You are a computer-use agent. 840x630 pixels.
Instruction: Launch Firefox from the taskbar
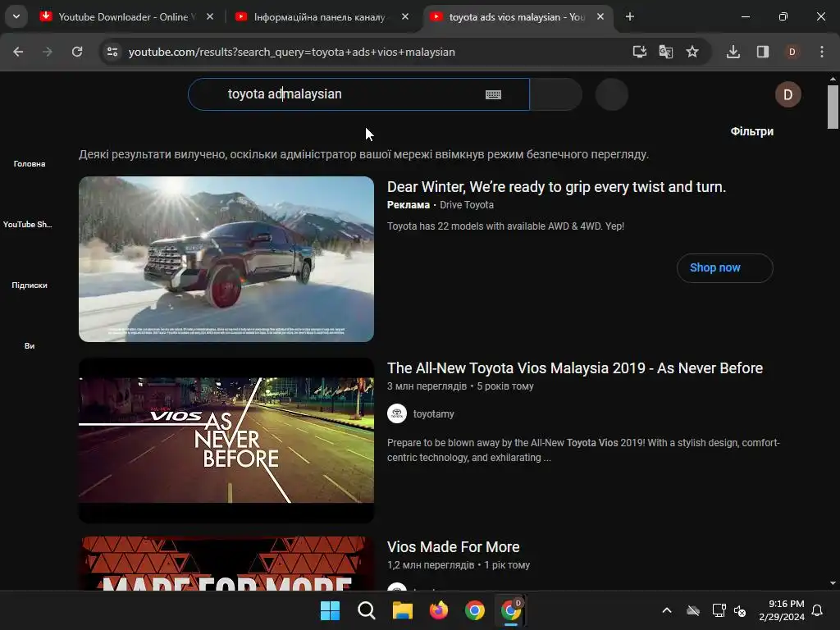click(439, 610)
